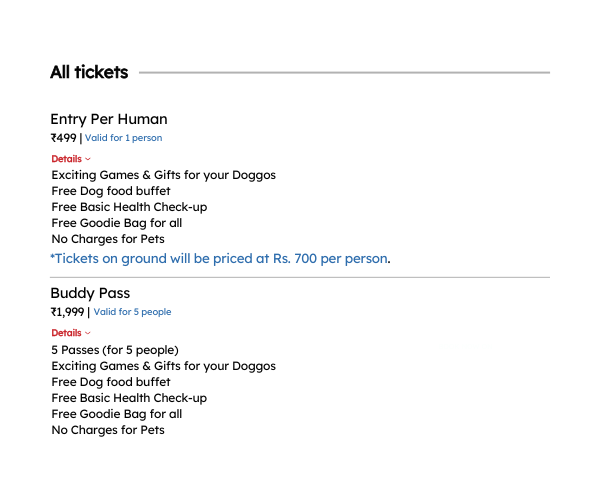Click '5 Passes (for 5 people)' line
The image size is (600, 500).
point(115,350)
